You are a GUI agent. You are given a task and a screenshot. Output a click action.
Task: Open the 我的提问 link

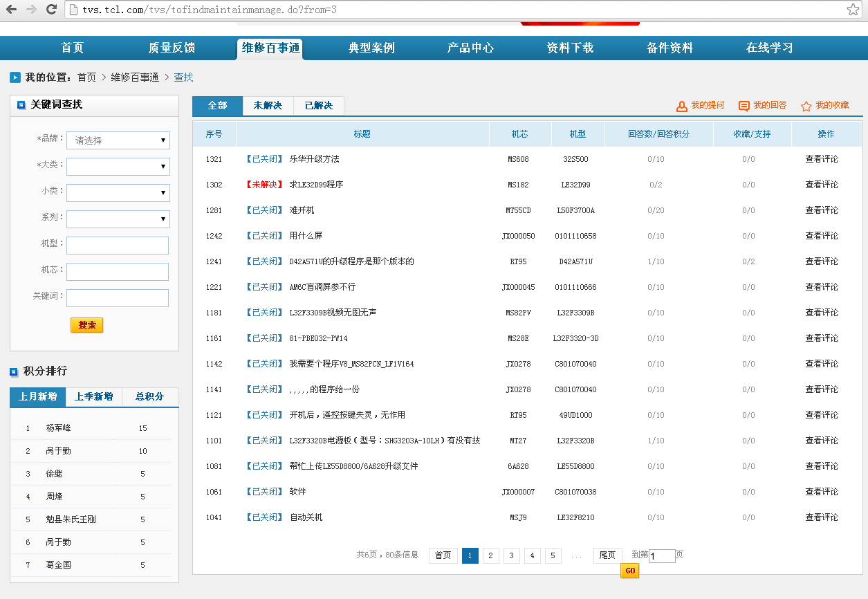coord(708,105)
